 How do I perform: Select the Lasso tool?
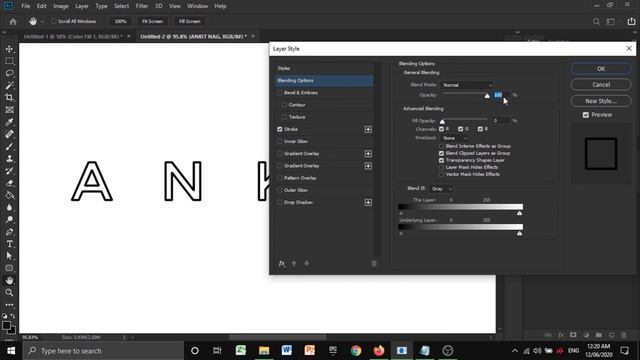point(9,73)
